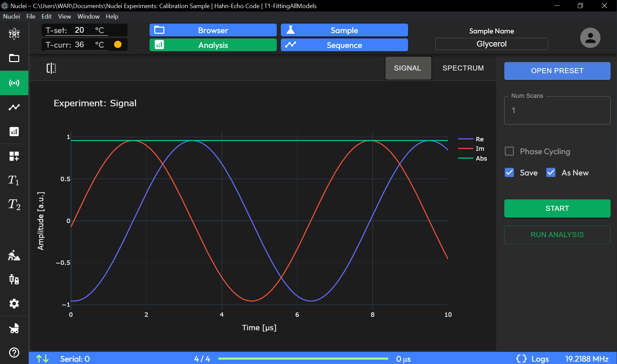This screenshot has height=364, width=617.
Task: Uncheck the Save checkbox
Action: point(509,172)
